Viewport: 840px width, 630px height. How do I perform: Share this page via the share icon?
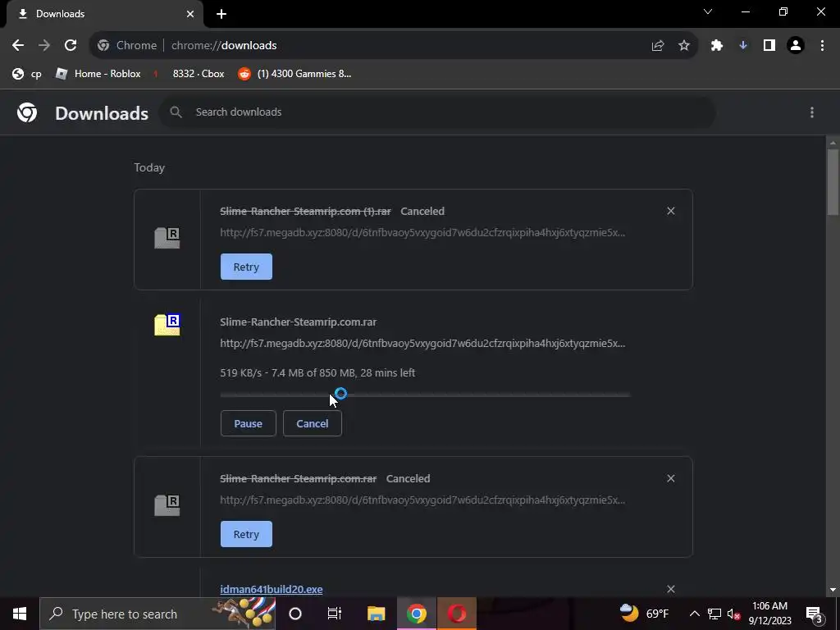pyautogui.click(x=658, y=46)
